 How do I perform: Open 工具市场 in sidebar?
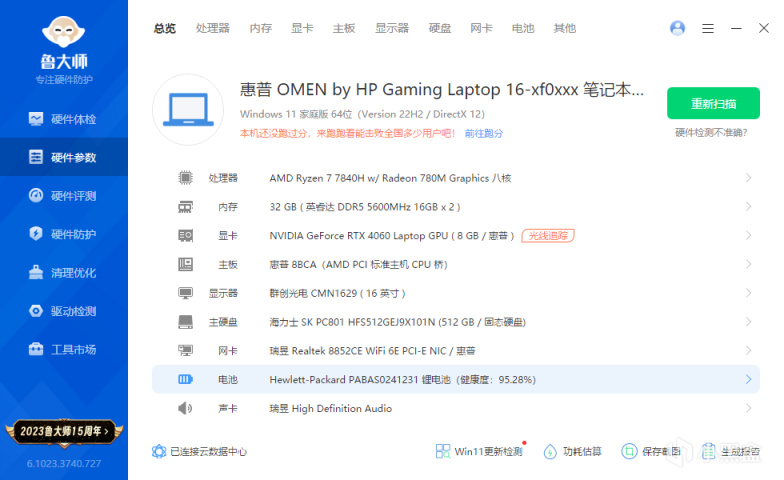(x=64, y=350)
